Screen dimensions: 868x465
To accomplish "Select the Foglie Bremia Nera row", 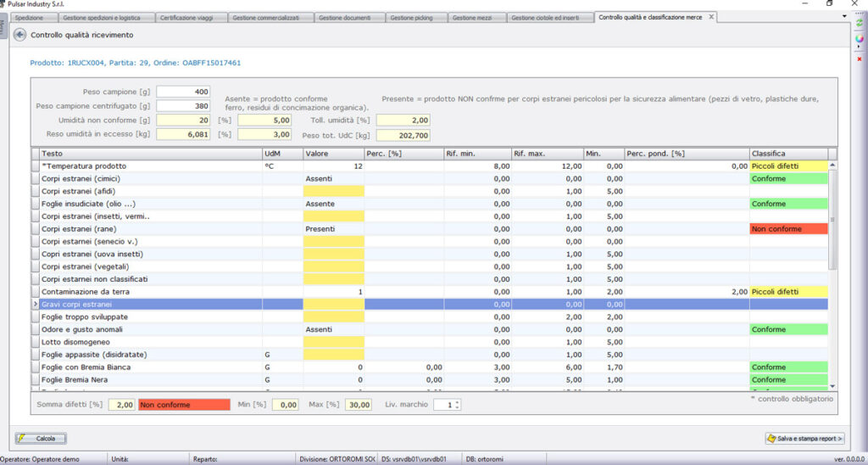I will 430,379.
